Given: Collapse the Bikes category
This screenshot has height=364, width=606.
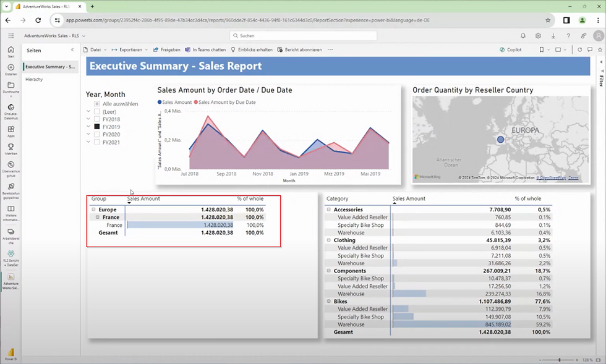Looking at the screenshot, I should [329, 301].
